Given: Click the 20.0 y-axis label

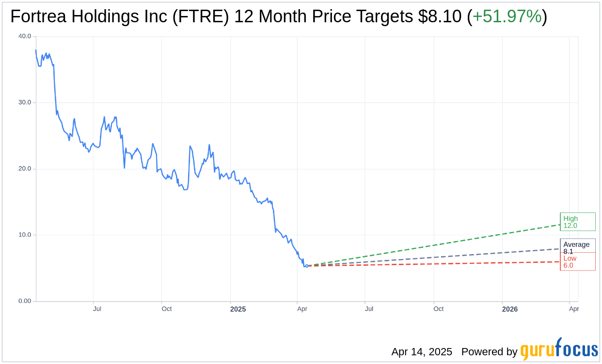Looking at the screenshot, I should click(x=25, y=169).
